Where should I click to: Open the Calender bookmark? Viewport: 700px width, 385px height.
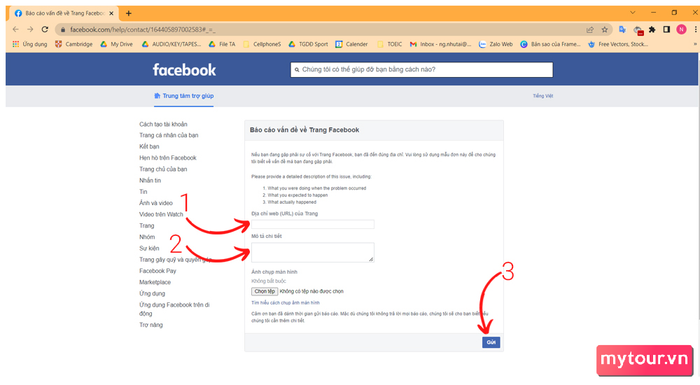(x=351, y=44)
